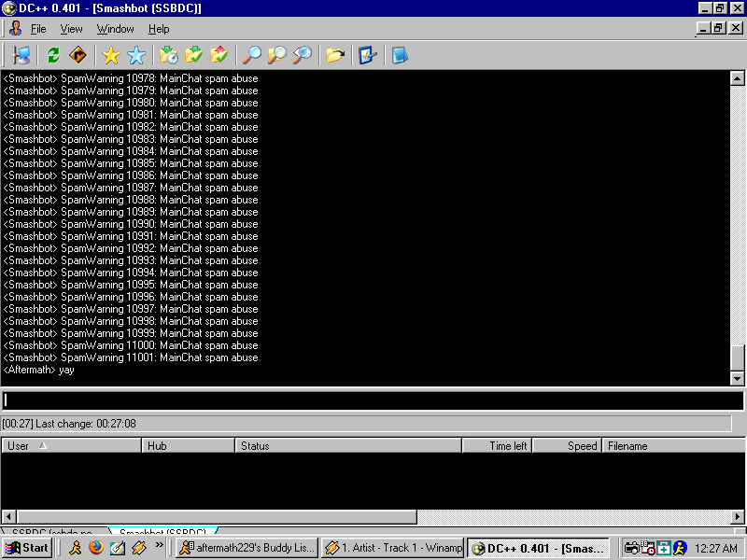Screen dimensions: 747x560
Task: Sort transfers by User column header
Action: (71, 446)
